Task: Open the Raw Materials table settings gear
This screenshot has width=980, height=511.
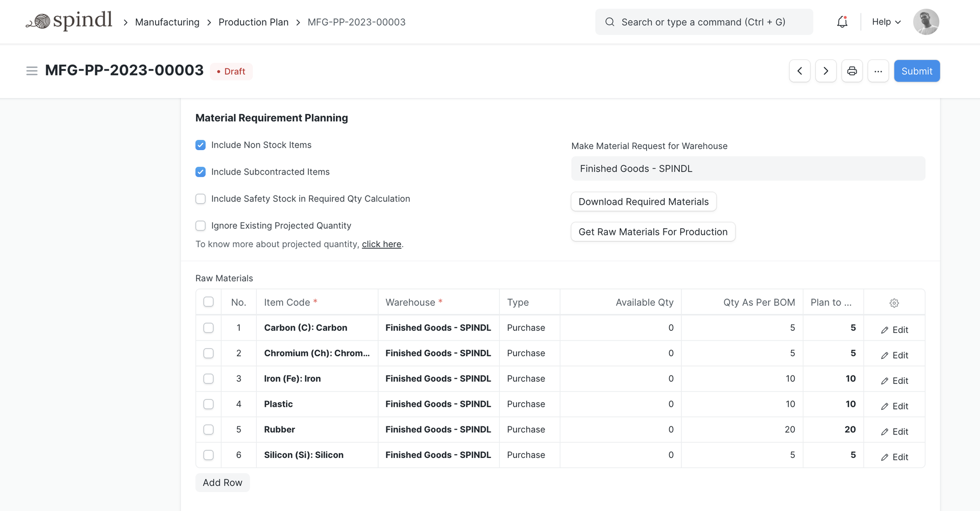Action: [894, 302]
